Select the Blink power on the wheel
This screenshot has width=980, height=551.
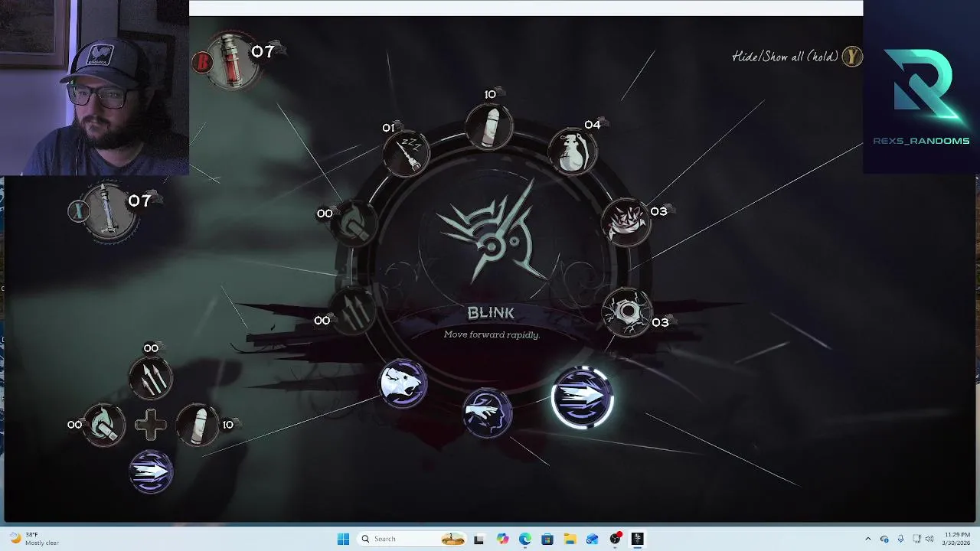click(582, 397)
